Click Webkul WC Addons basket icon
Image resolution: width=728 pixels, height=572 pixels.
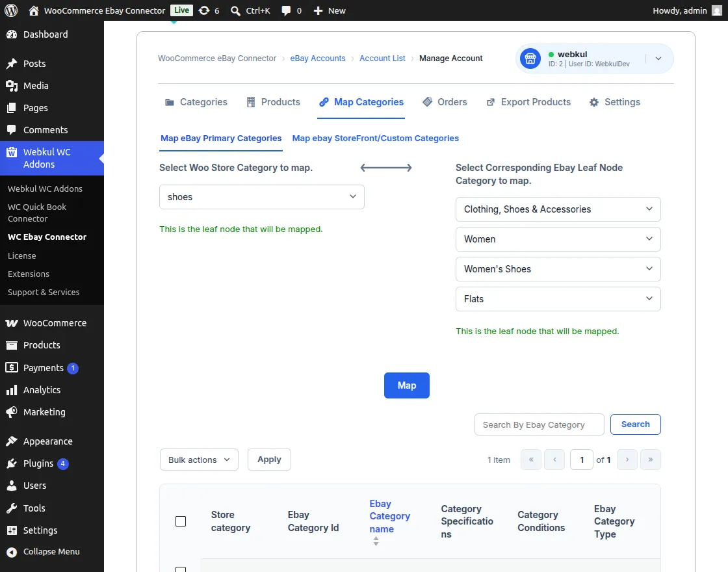(x=12, y=152)
